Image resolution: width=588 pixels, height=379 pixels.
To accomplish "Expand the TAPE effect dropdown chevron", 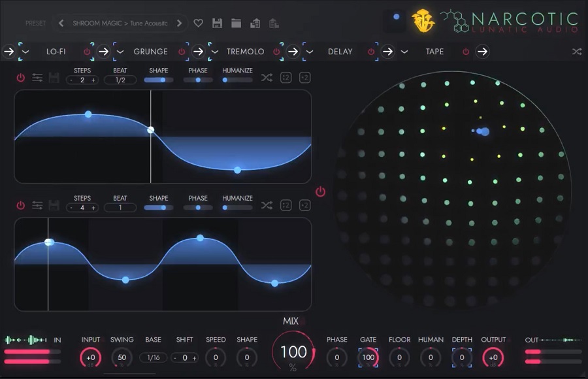I will [x=404, y=52].
